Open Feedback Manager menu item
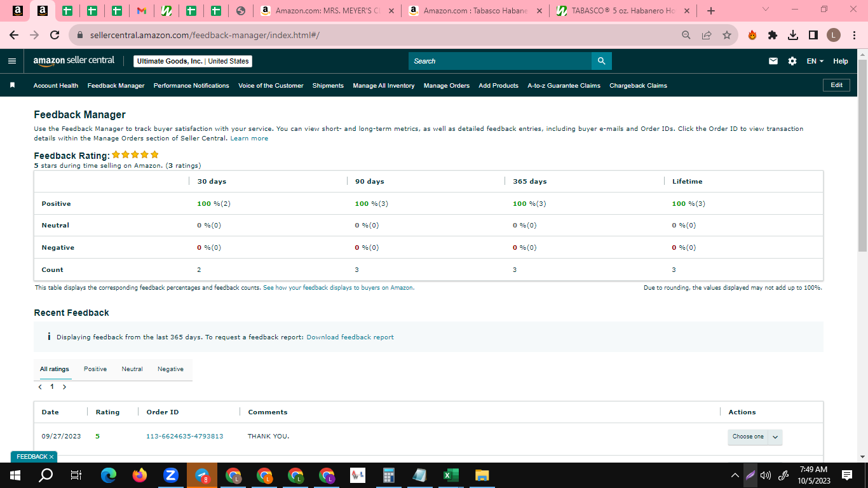 116,85
